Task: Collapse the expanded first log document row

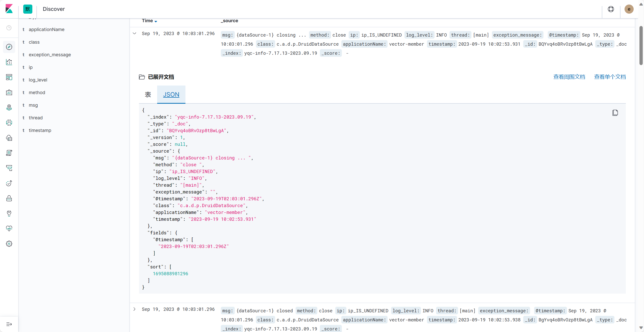Action: (x=134, y=33)
